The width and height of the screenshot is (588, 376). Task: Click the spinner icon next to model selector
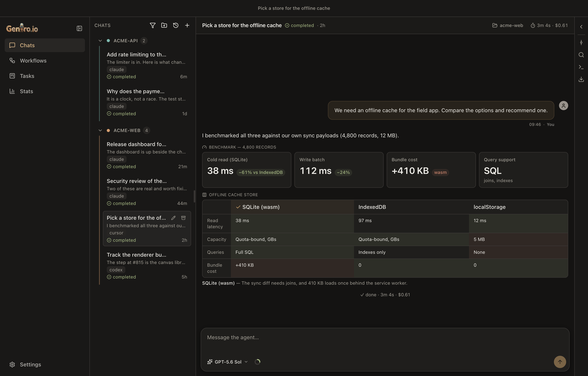click(257, 362)
